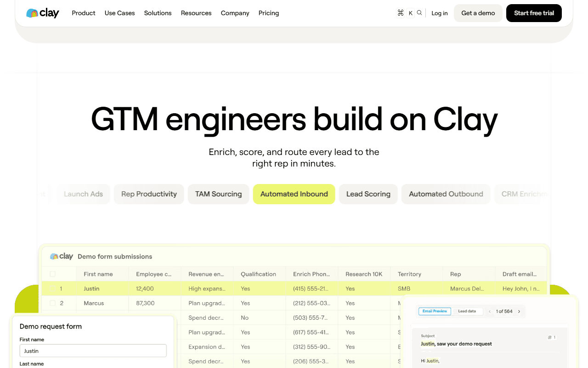Go to the previous email with the left chevron

tap(490, 311)
